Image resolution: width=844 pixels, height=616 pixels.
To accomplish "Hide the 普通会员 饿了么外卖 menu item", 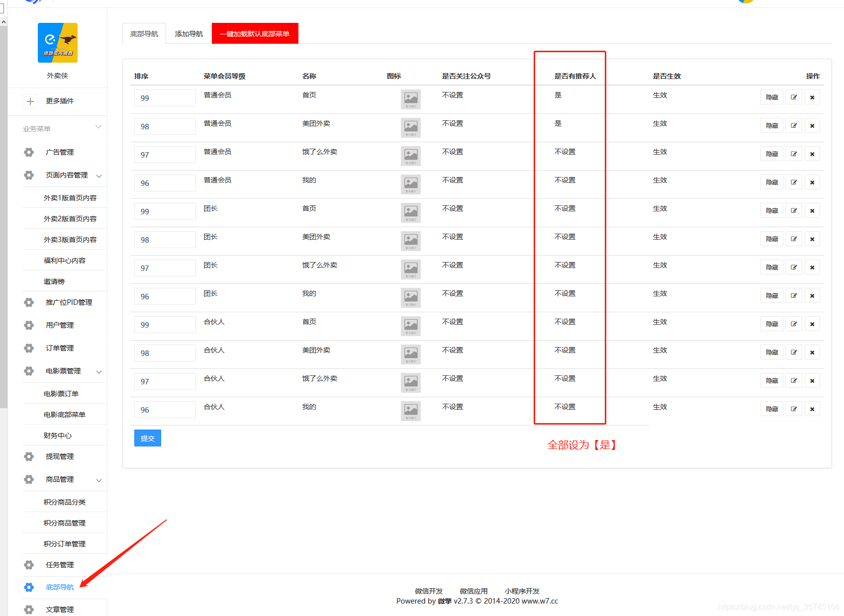I will point(772,154).
